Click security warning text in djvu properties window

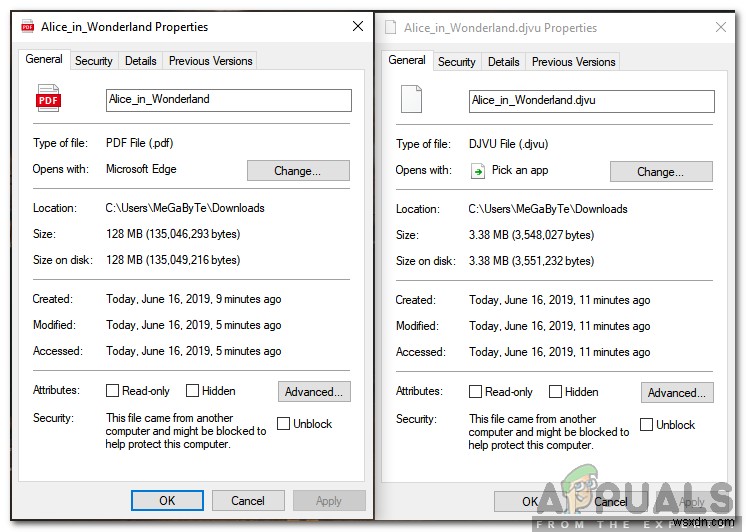tap(549, 432)
